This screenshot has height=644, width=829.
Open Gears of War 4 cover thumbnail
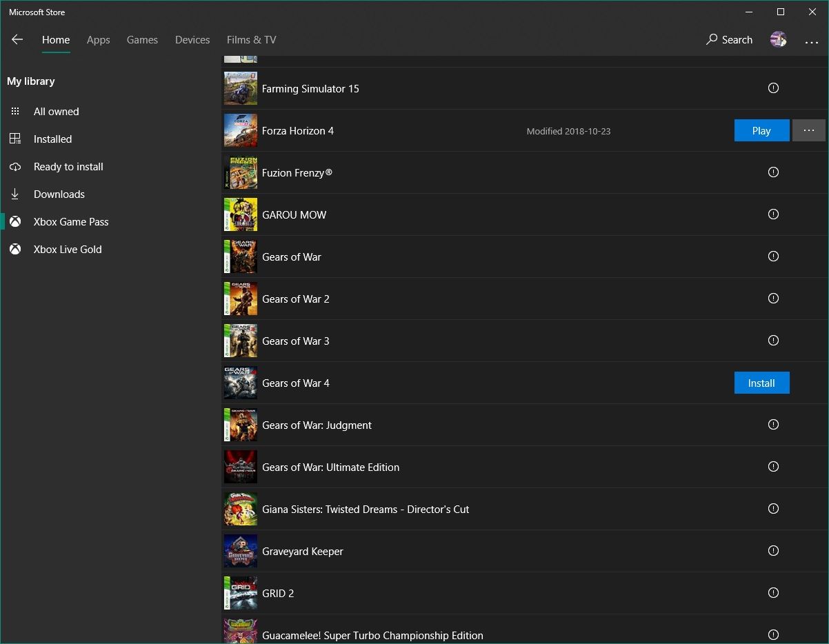click(x=241, y=383)
